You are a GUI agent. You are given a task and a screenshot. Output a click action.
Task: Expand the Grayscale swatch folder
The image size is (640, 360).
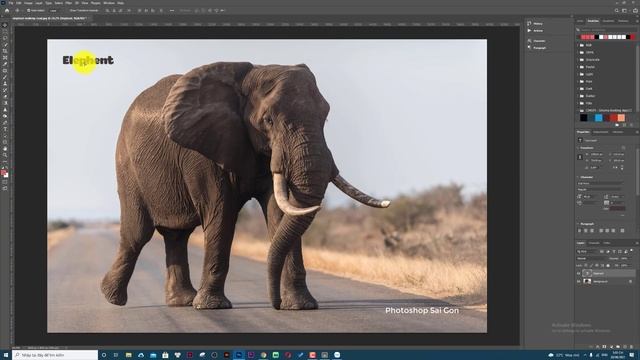point(578,60)
